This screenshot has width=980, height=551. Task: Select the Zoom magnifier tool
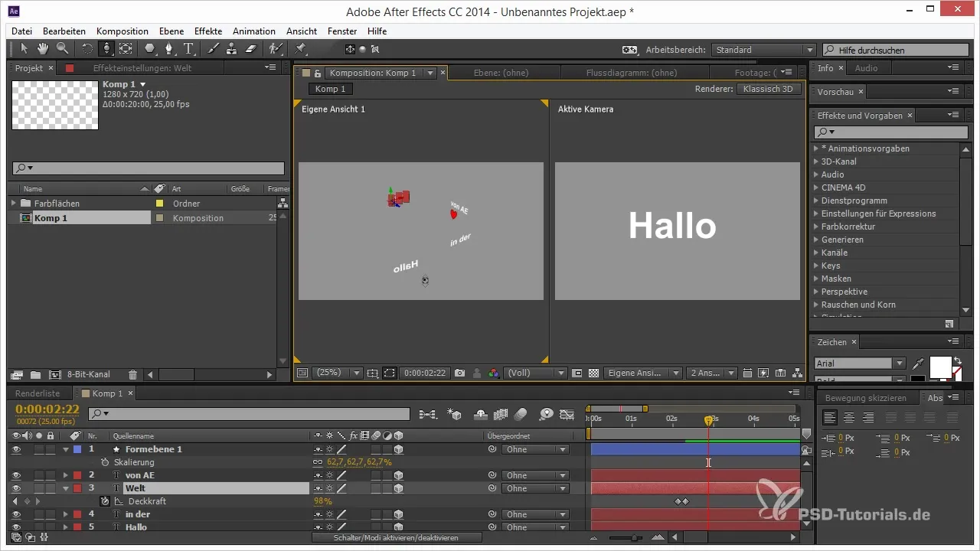click(62, 49)
